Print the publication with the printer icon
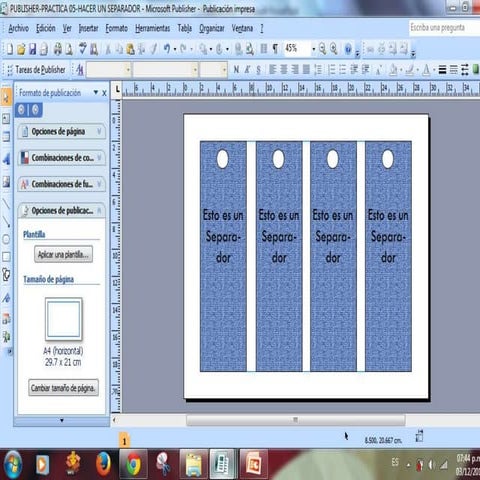The height and width of the screenshot is (480, 480). tap(58, 49)
